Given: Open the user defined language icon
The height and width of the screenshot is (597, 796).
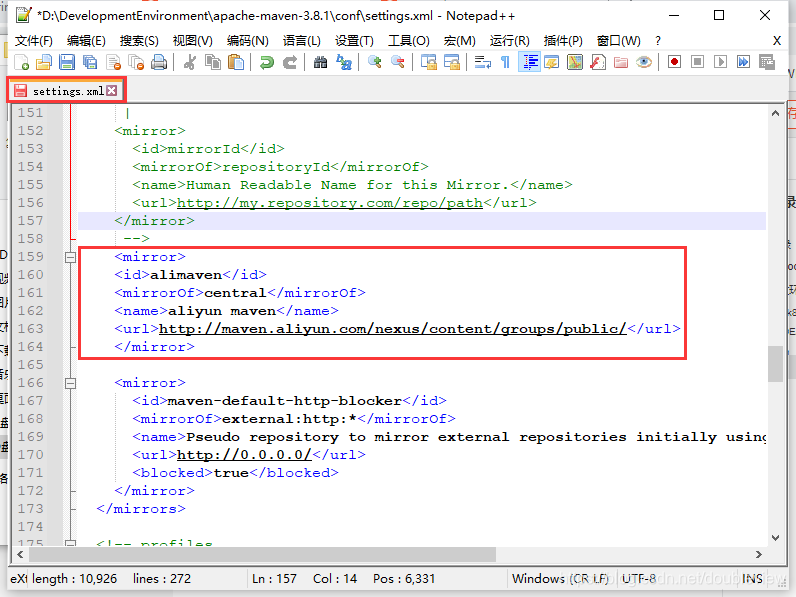Looking at the screenshot, I should click(x=551, y=62).
